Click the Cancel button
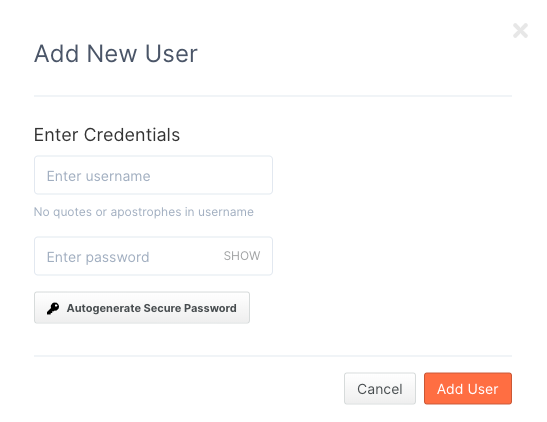547x422 pixels. pos(380,389)
